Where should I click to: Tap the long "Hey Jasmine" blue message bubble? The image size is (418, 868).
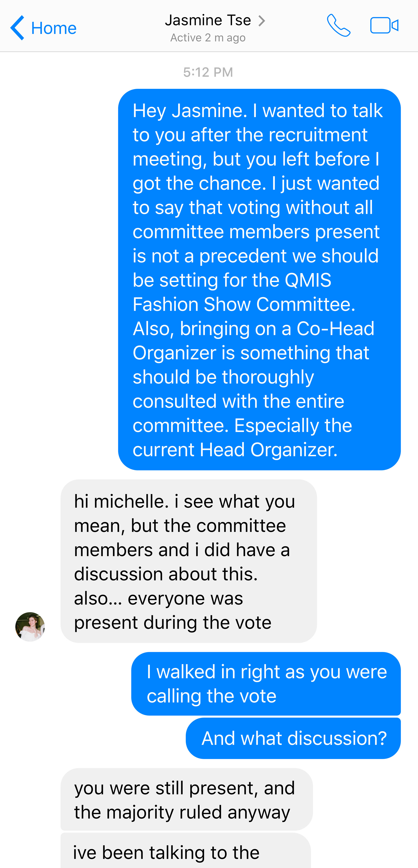tap(259, 279)
